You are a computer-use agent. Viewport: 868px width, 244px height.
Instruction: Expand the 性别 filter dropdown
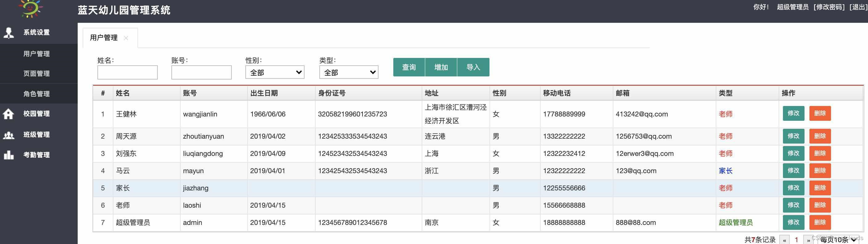pos(275,72)
